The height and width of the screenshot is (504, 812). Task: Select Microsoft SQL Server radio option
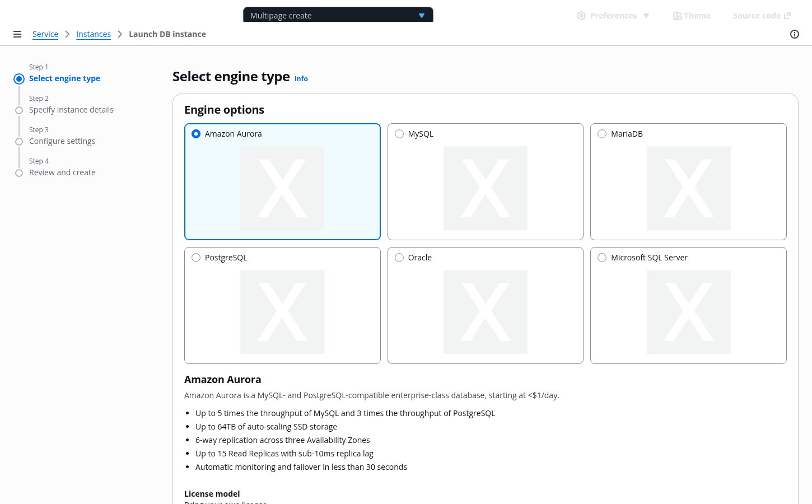pos(602,258)
